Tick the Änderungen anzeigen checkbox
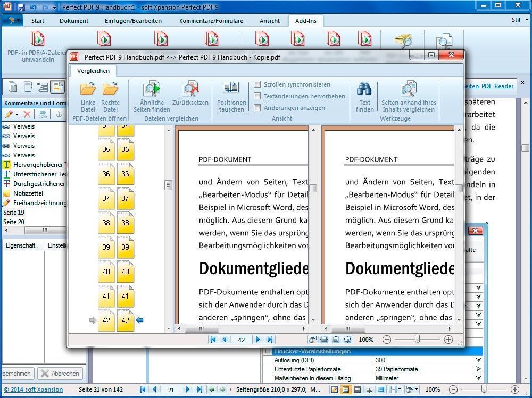This screenshot has width=532, height=398. (x=257, y=108)
